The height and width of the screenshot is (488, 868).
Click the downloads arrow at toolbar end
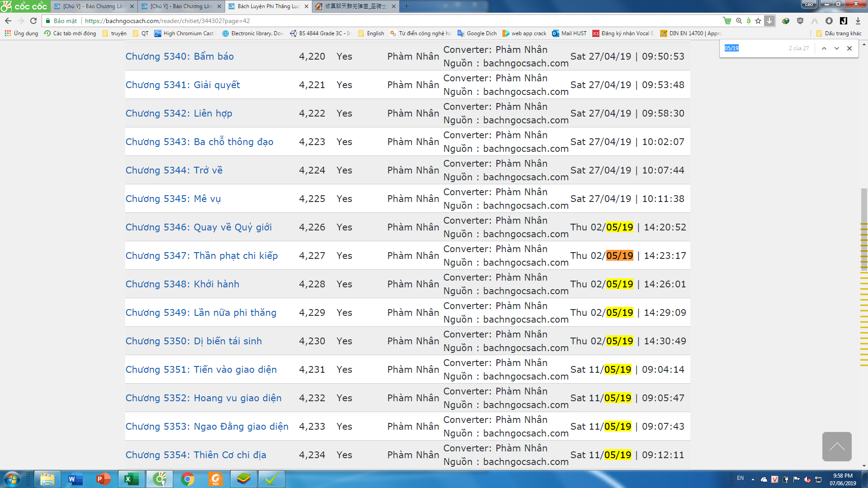click(858, 21)
